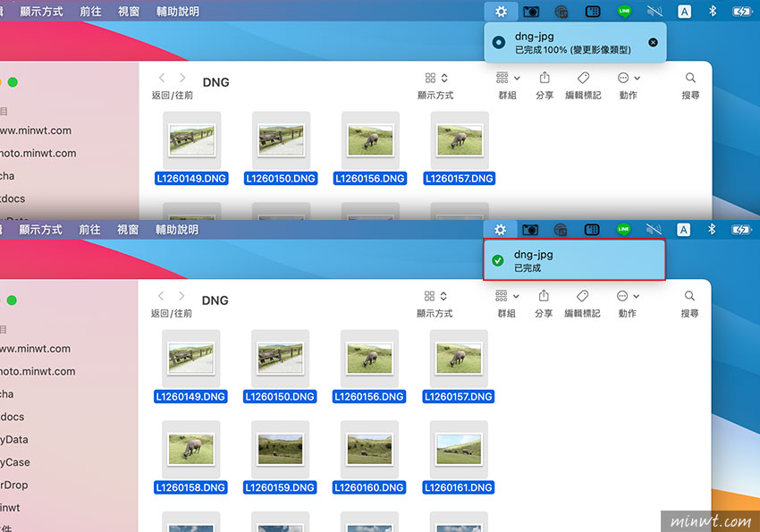Open the yCase item in lower Finder sidebar
Screen dimensions: 760x532
pyautogui.click(x=15, y=462)
